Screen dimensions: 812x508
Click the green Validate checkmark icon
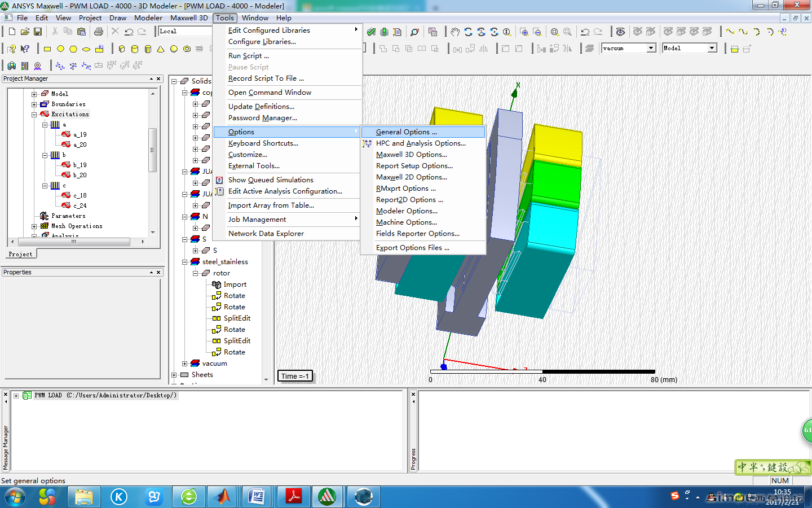(371, 32)
